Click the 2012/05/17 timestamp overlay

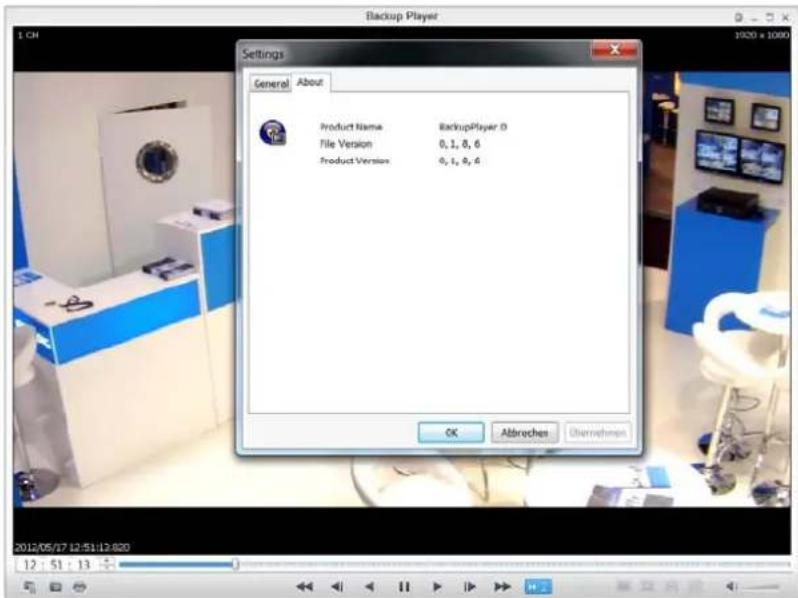point(72,547)
